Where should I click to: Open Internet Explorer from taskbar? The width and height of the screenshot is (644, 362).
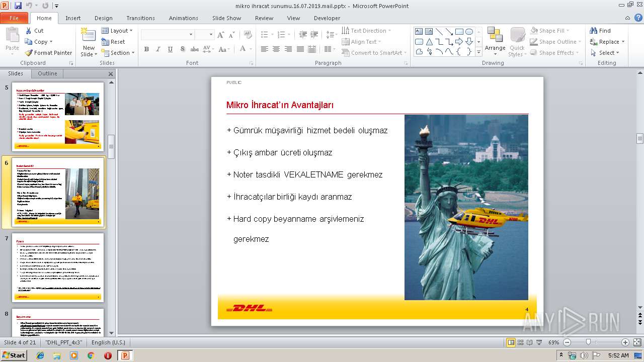(40, 355)
